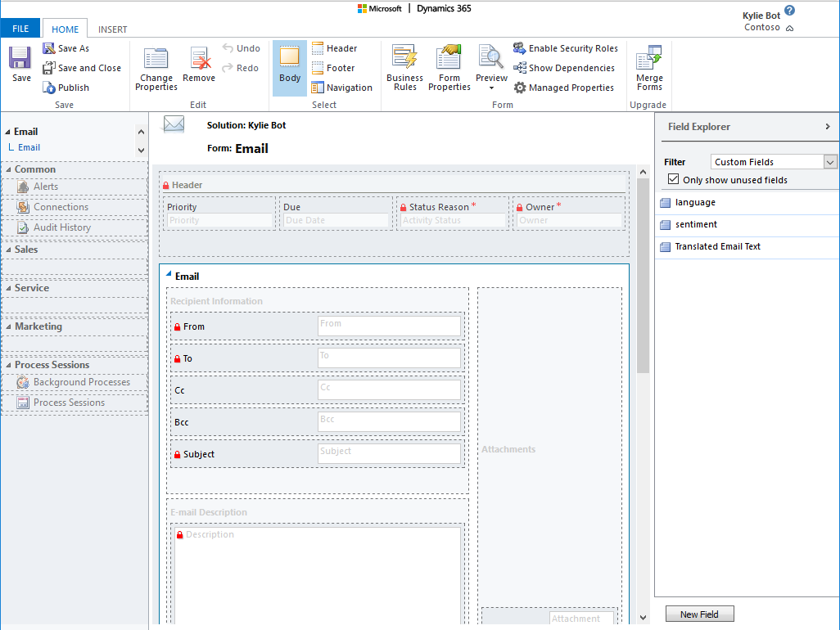This screenshot has height=630, width=840.
Task: Select the Email link in tree
Action: pyautogui.click(x=29, y=147)
